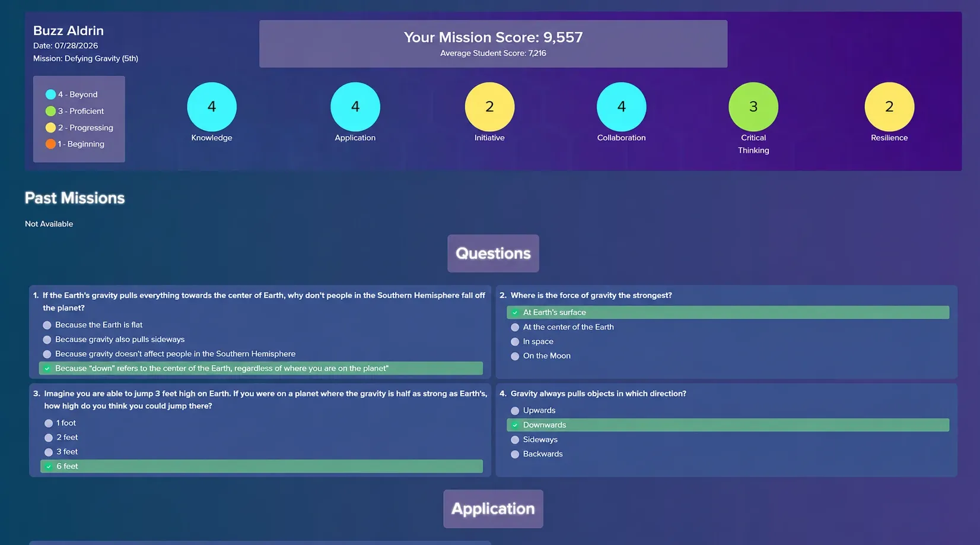Click the checked '6 feet' answer
The image size is (980, 545).
(x=262, y=467)
